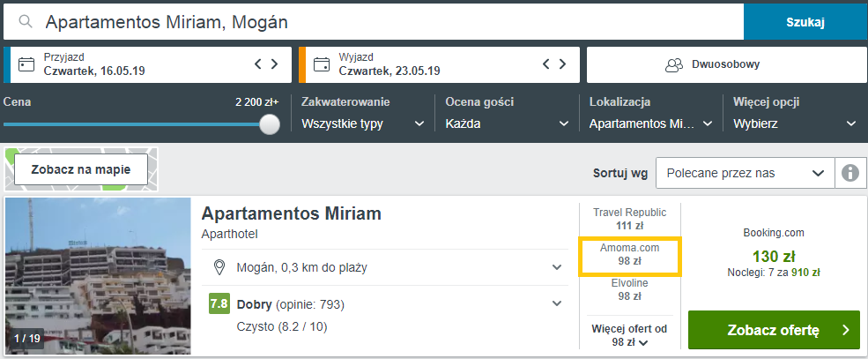Open the Więcej opcji Wybierz dropdown

795,123
